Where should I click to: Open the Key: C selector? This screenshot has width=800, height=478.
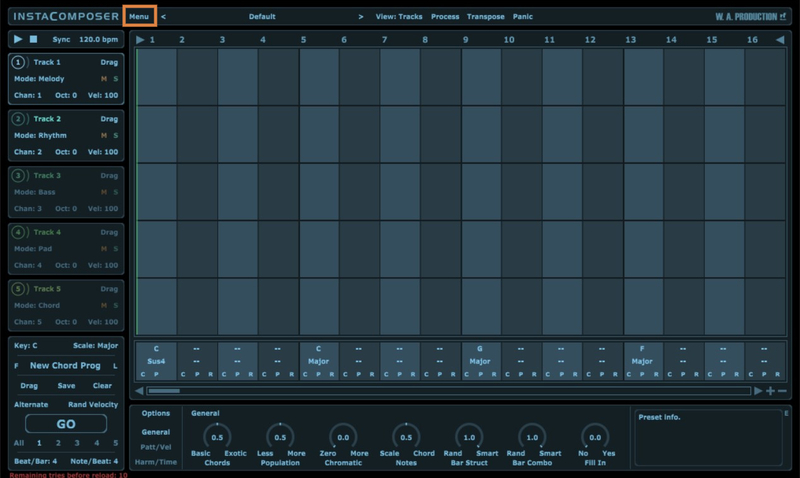[26, 346]
